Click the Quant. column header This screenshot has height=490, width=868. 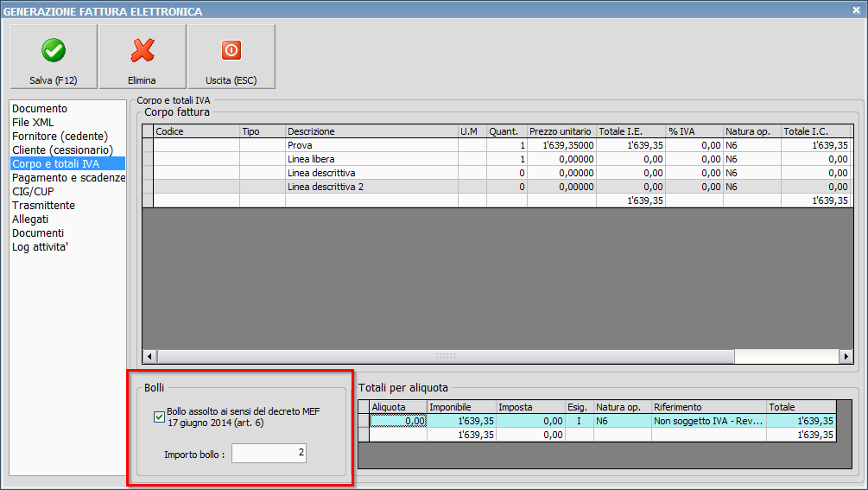506,131
